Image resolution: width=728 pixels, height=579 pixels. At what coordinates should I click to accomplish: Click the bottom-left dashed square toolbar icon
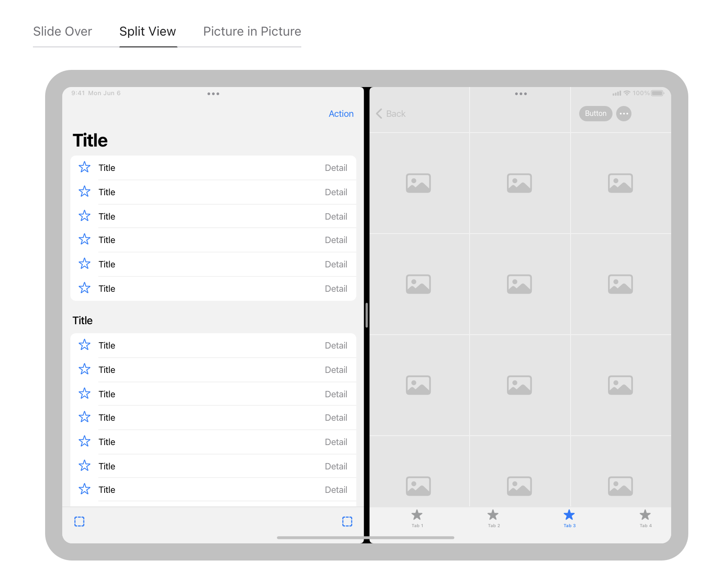[x=79, y=522]
